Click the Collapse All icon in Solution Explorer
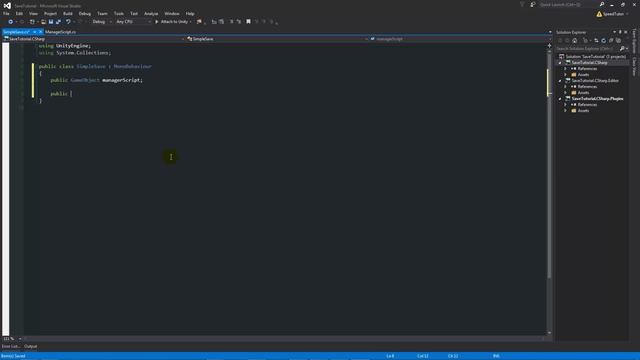This screenshot has height=360, width=640. tap(611, 40)
